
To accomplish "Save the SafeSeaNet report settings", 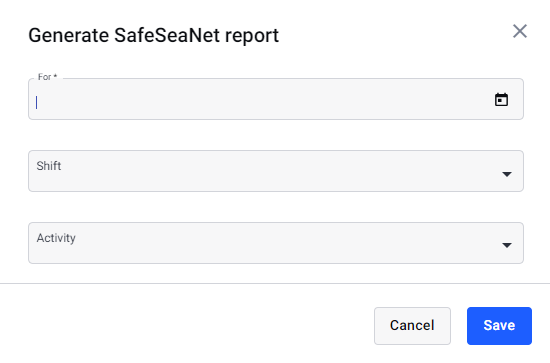I will coord(499,326).
